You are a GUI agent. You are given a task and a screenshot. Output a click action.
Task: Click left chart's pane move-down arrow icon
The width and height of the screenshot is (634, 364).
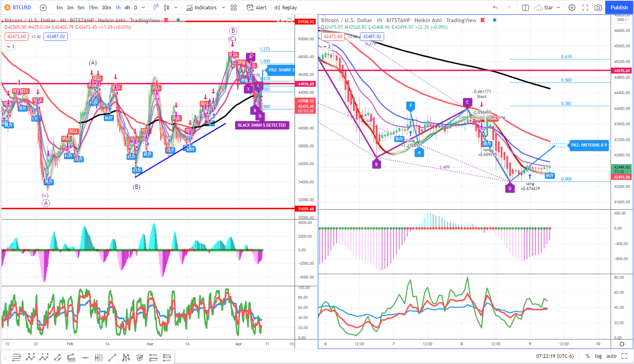click(280, 20)
